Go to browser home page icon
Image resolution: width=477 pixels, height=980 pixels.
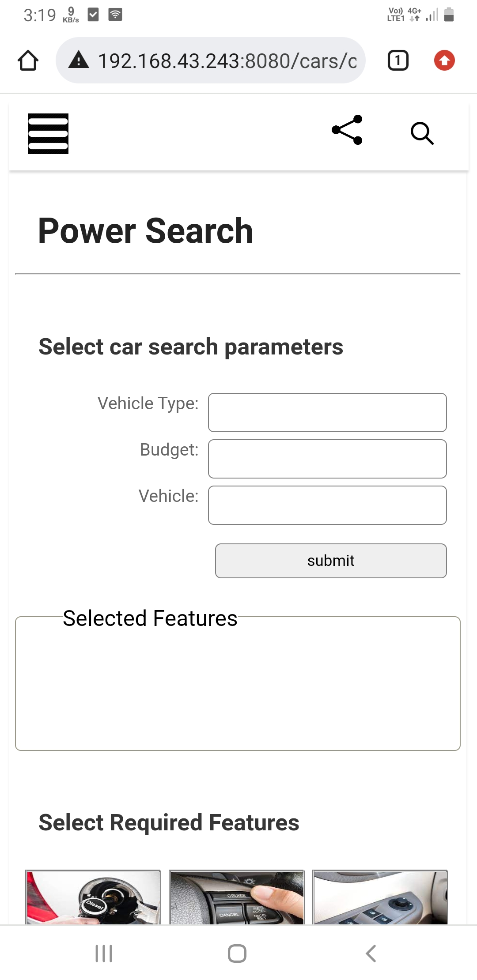[28, 60]
